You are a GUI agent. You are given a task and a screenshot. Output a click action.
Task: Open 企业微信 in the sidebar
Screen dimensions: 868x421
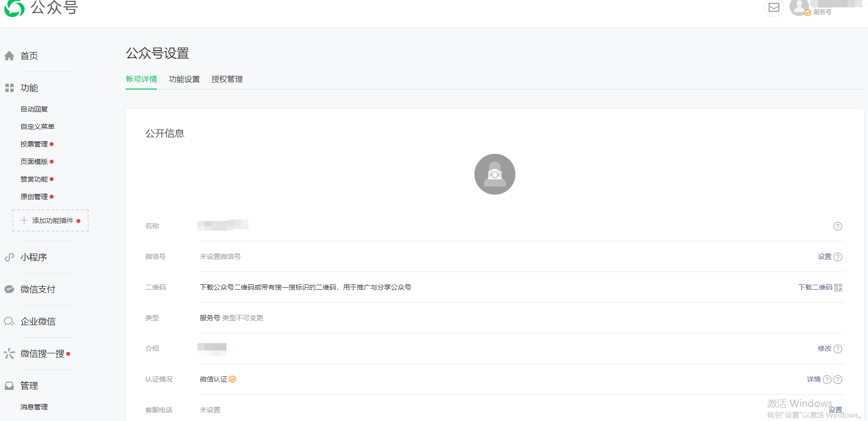(38, 322)
